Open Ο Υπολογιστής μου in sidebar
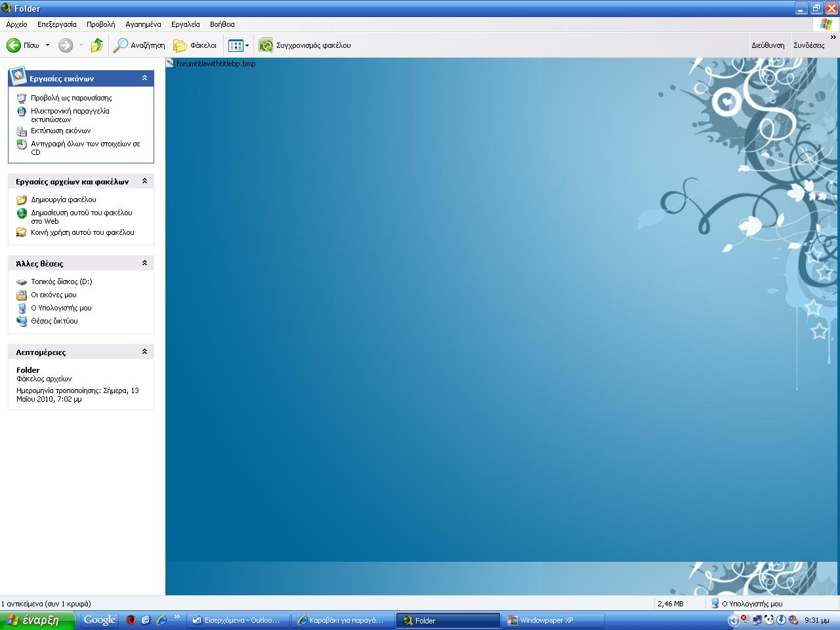This screenshot has width=840, height=630. coord(61,308)
